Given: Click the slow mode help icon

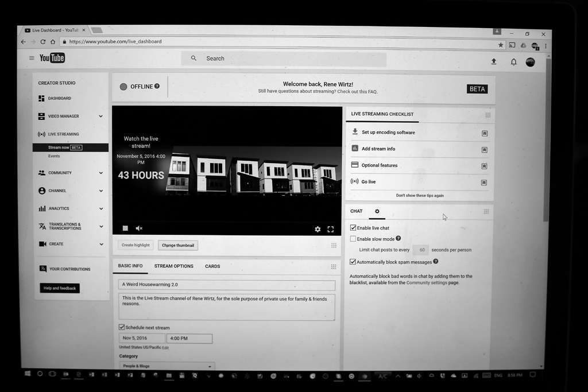Looking at the screenshot, I should click(x=399, y=238).
